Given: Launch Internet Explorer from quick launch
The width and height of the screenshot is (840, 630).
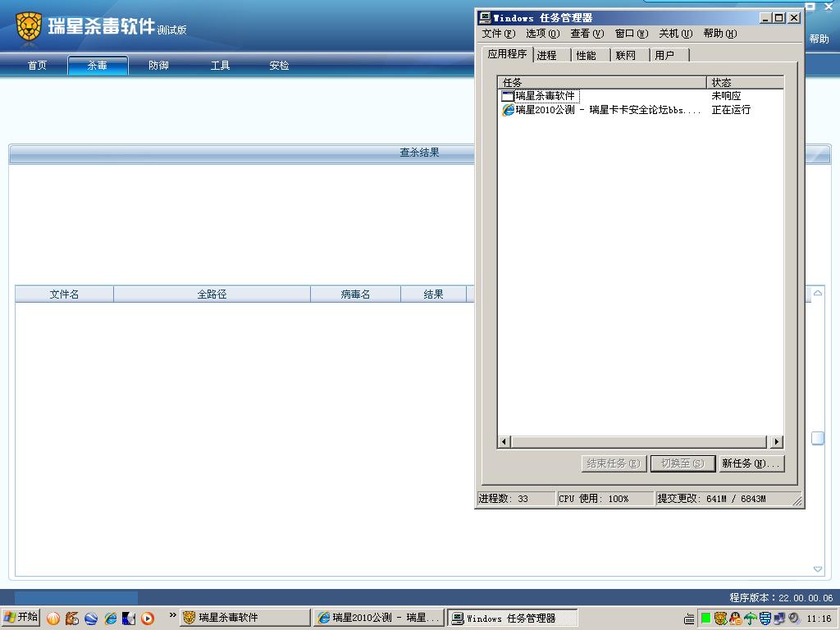Looking at the screenshot, I should [x=111, y=619].
